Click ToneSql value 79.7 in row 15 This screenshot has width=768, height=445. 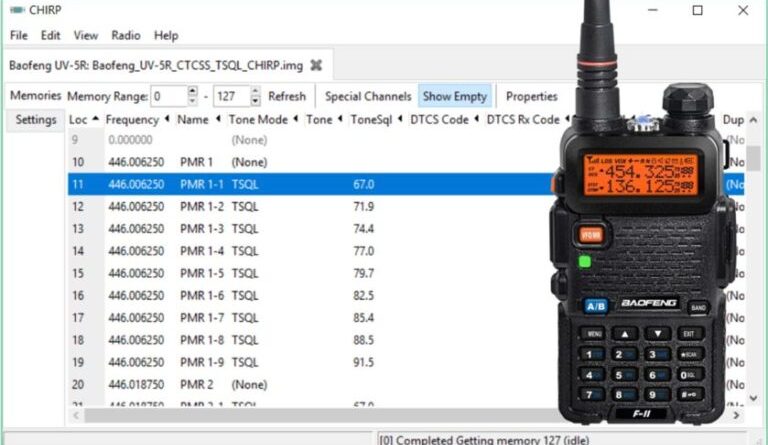click(x=363, y=273)
